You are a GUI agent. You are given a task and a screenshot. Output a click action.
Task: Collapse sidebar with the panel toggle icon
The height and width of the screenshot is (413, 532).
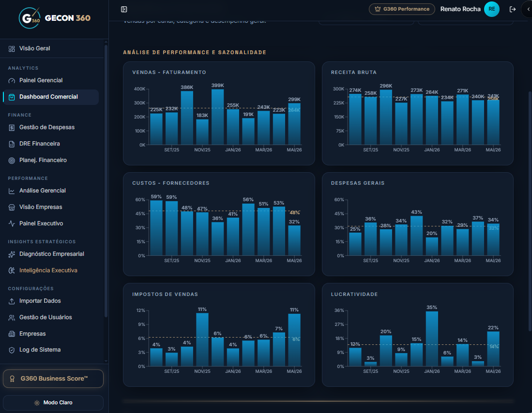[124, 9]
